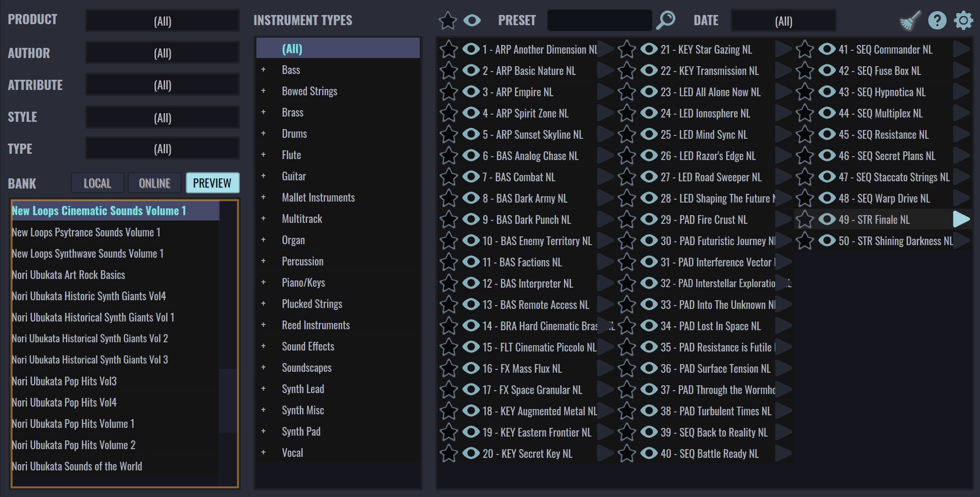The height and width of the screenshot is (497, 980).
Task: Open the AUTHOR filter dropdown
Action: (x=163, y=53)
